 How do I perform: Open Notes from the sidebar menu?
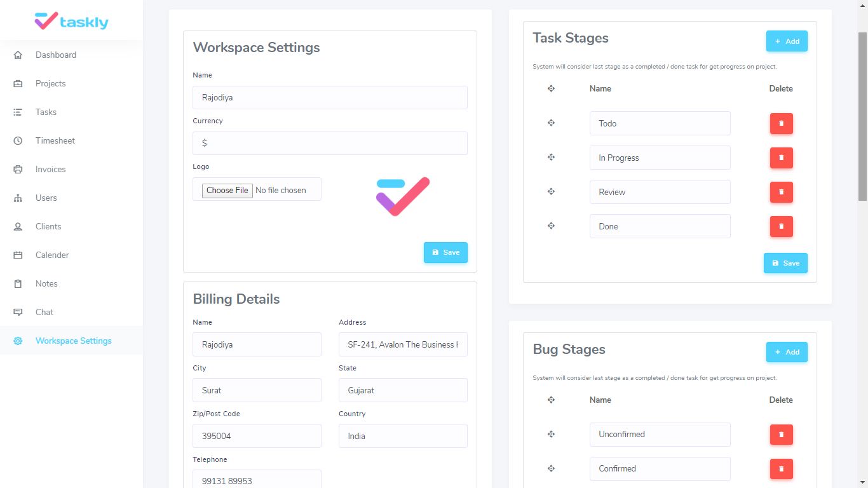click(18, 283)
